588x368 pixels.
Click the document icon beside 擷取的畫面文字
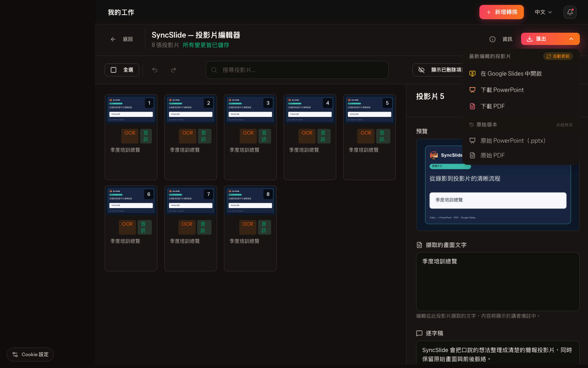[x=419, y=245]
